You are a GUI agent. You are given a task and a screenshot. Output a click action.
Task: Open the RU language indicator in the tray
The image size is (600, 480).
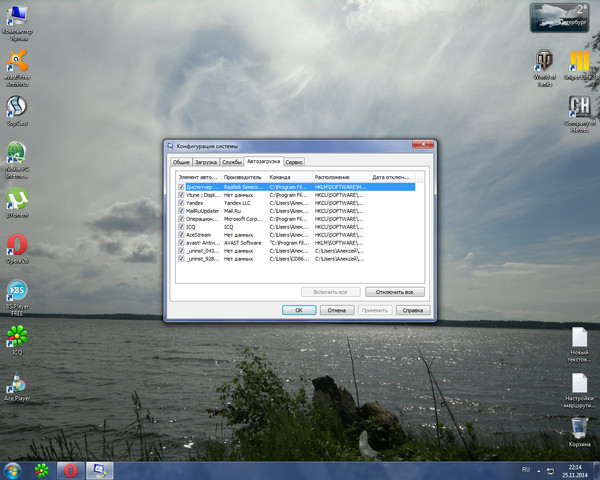pyautogui.click(x=526, y=470)
